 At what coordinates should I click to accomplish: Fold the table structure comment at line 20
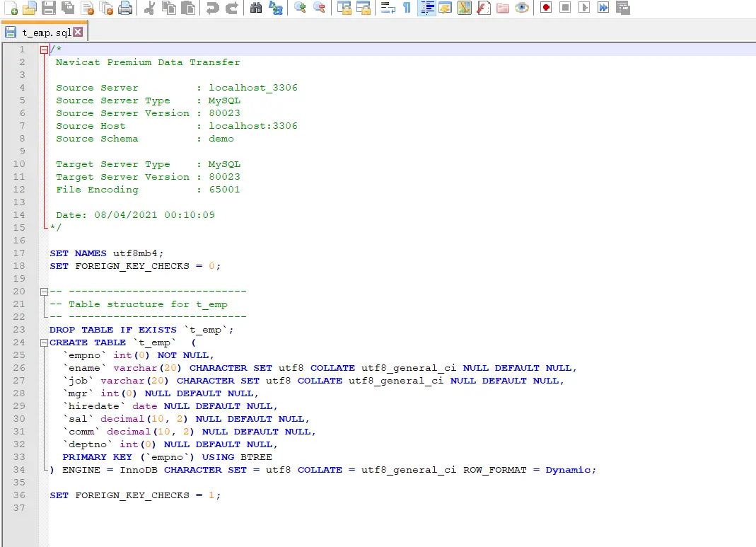point(44,292)
